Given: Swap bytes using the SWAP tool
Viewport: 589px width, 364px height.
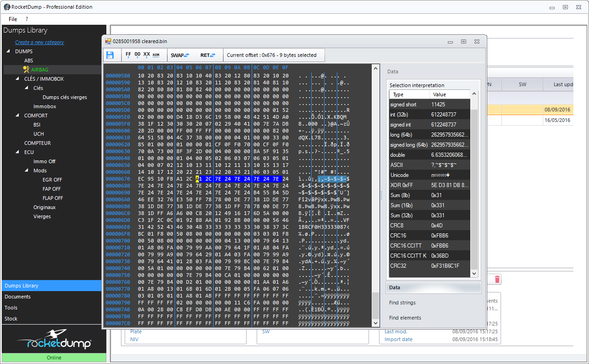Looking at the screenshot, I should 180,55.
